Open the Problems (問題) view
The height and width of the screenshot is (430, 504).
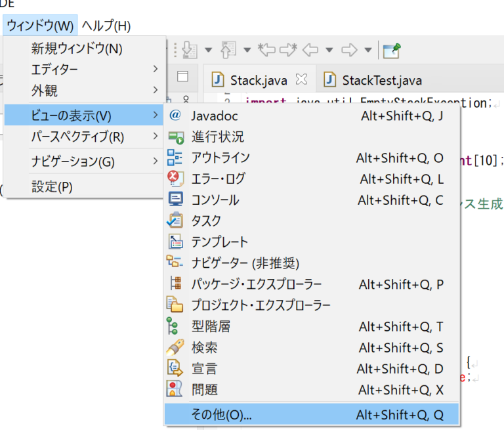tap(204, 389)
